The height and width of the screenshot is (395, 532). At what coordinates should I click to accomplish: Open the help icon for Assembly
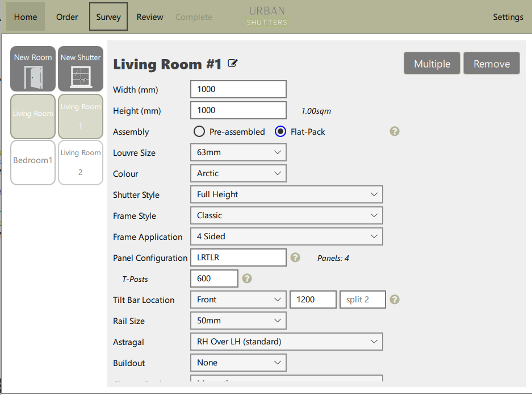point(395,131)
